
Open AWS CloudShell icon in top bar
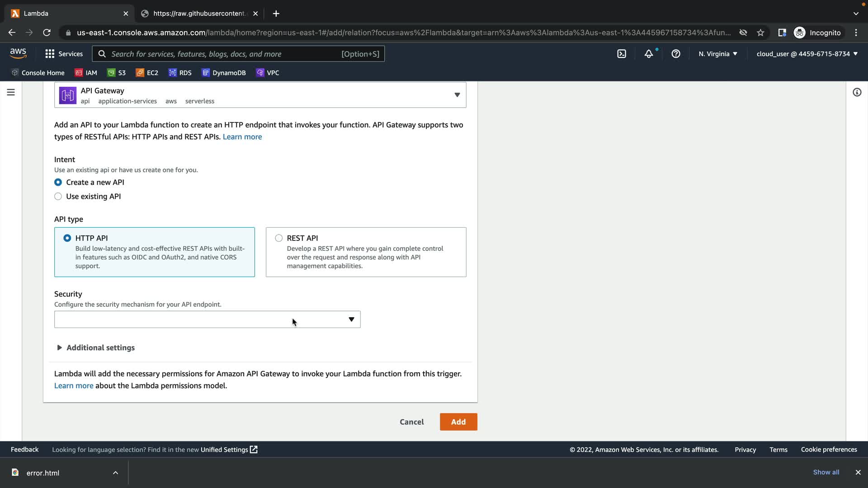[x=622, y=54]
